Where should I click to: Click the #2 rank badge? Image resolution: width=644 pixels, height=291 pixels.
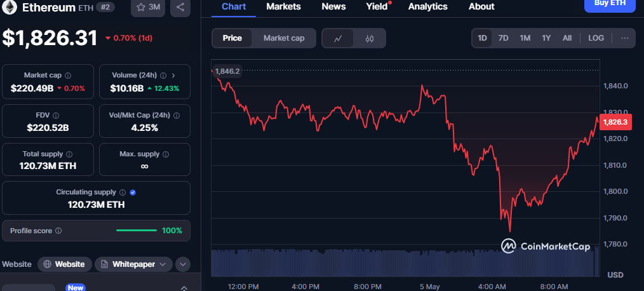tap(105, 7)
